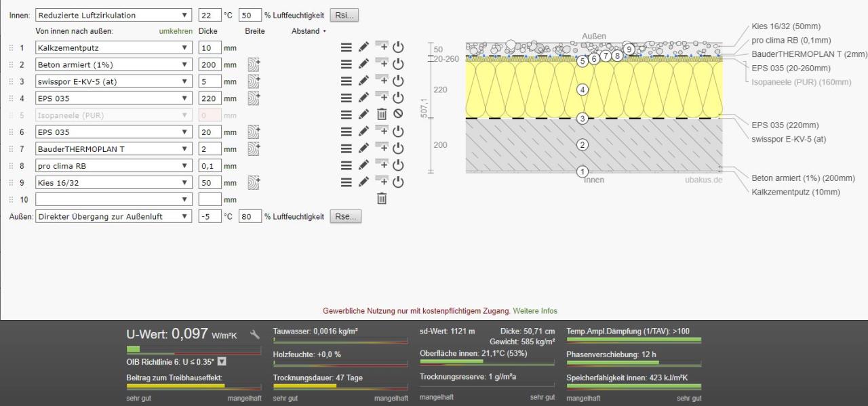The image size is (868, 406).
Task: Click the thickness field of Beton armiert
Action: [x=210, y=64]
